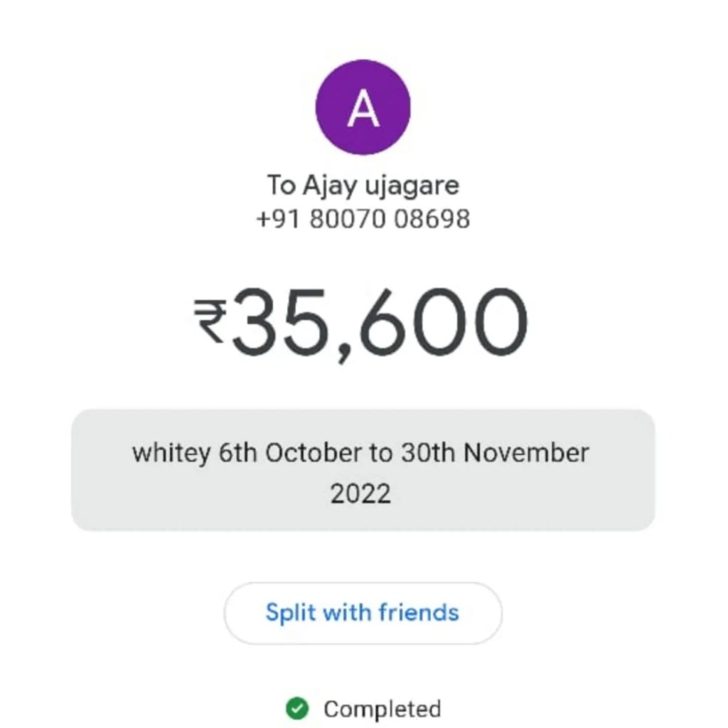
Task: Select the 35,600 payment amount
Action: 379,324
